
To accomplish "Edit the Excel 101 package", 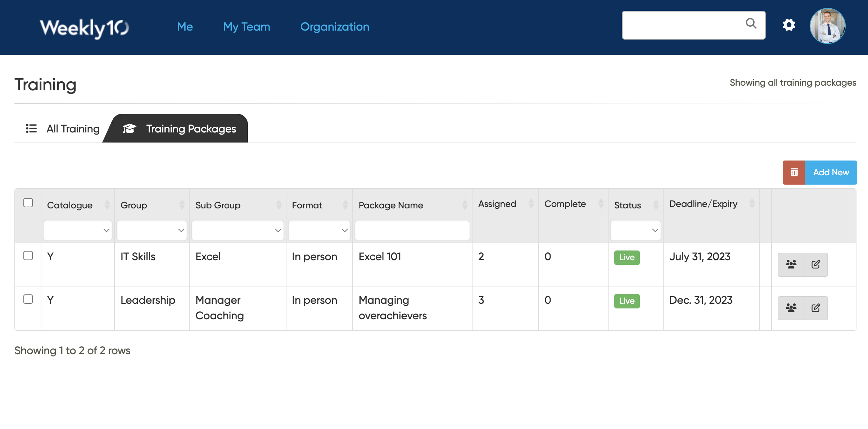I will point(815,265).
